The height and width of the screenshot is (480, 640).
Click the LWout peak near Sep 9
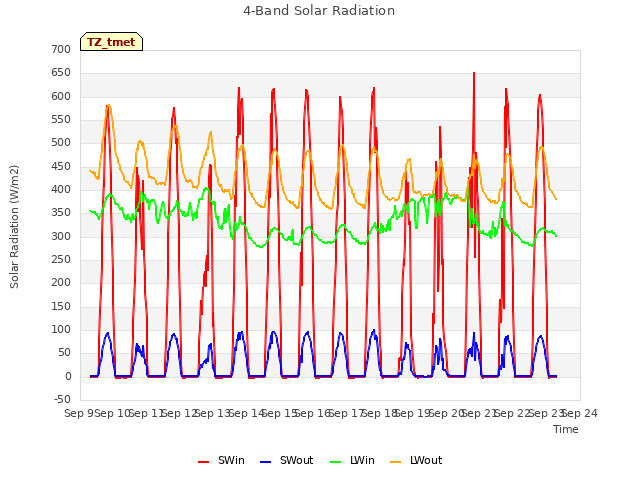coord(109,105)
